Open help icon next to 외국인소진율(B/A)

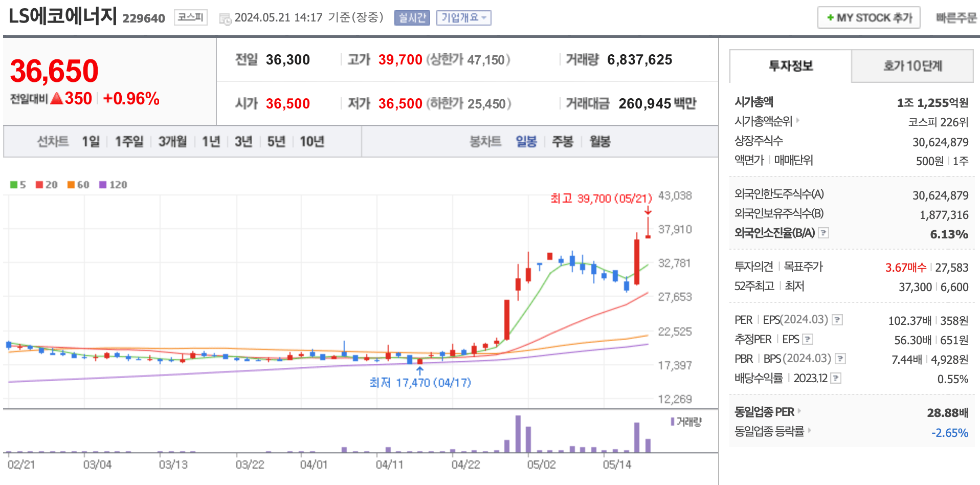tap(823, 233)
